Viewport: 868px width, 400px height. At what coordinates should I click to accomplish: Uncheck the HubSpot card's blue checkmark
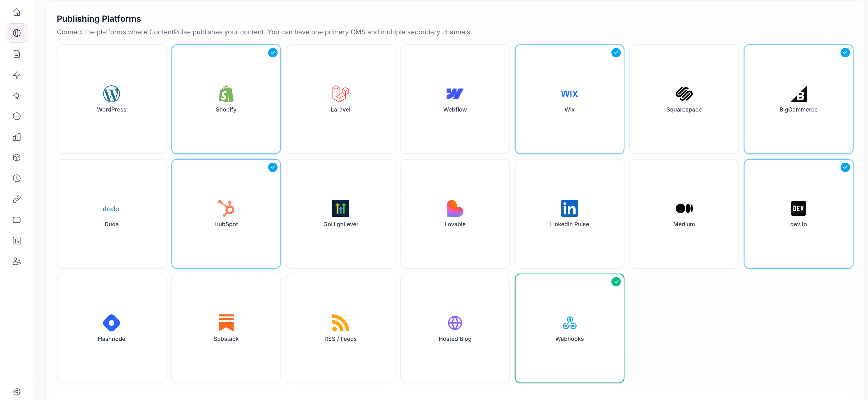point(273,167)
